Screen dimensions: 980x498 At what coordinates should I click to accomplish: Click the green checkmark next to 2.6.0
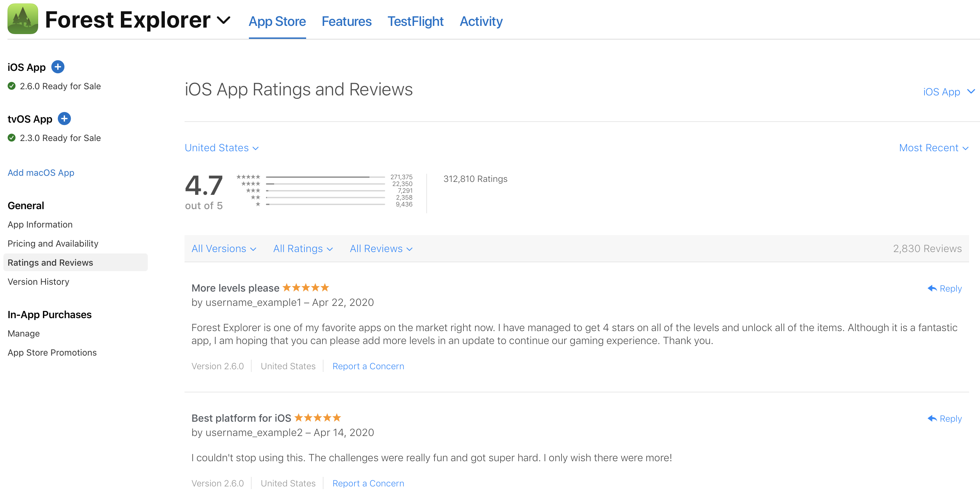pyautogui.click(x=12, y=86)
